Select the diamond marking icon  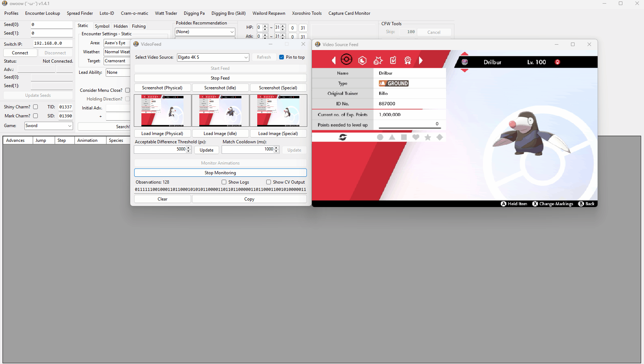(440, 137)
